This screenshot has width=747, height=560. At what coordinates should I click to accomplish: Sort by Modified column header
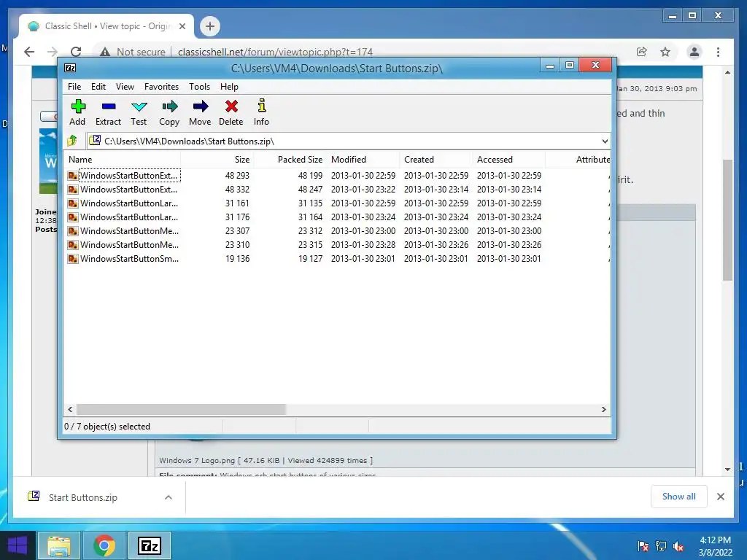(x=363, y=160)
